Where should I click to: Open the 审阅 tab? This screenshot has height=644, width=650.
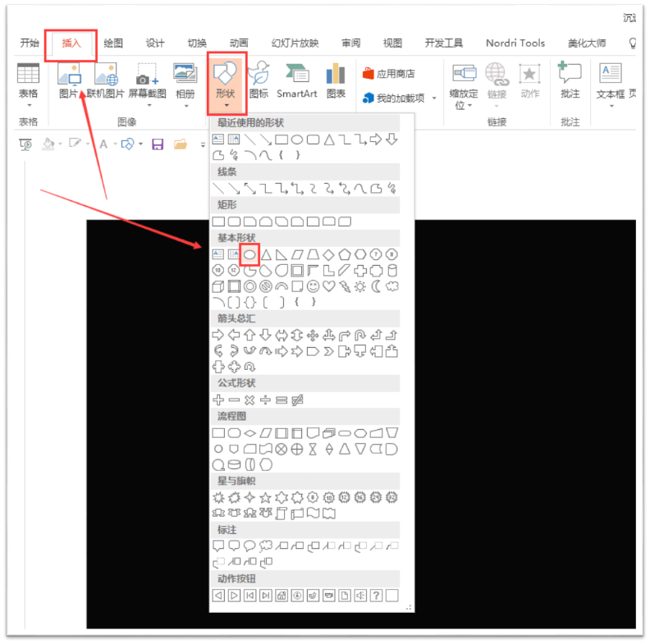[350, 43]
